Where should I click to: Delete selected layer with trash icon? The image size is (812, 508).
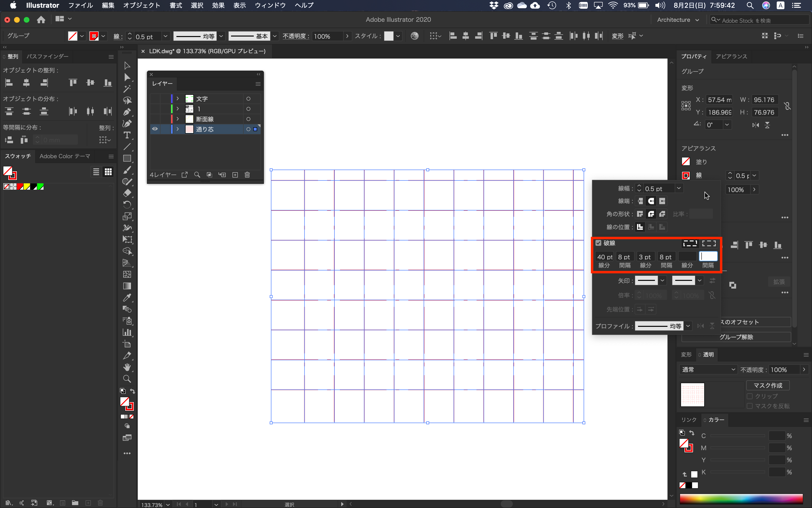[247, 175]
